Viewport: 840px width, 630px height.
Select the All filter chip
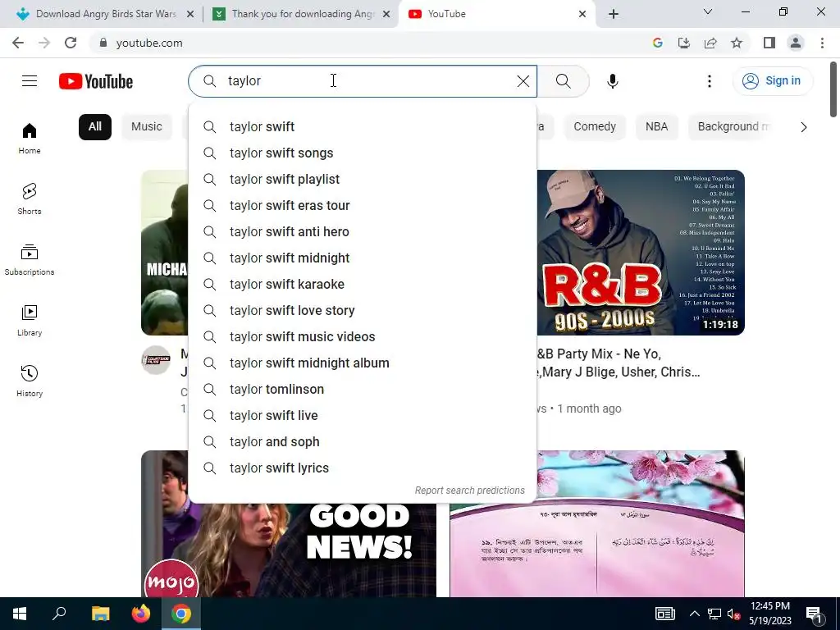95,127
